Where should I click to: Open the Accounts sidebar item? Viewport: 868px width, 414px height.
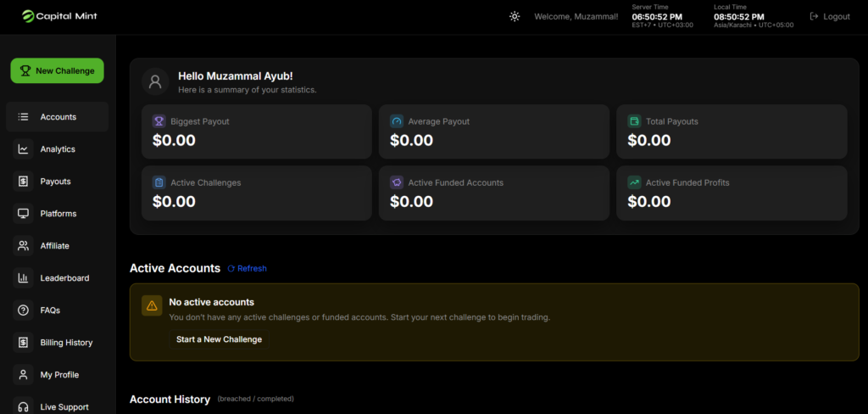coord(57,117)
